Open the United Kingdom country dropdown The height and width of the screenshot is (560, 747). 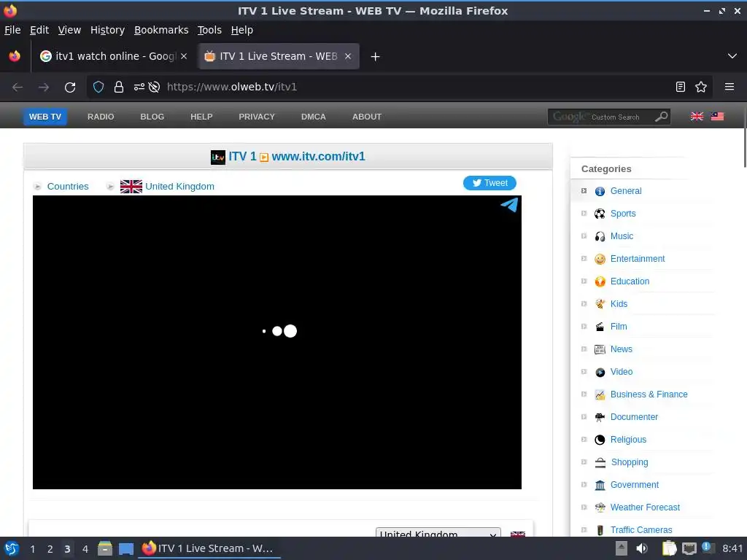click(438, 532)
